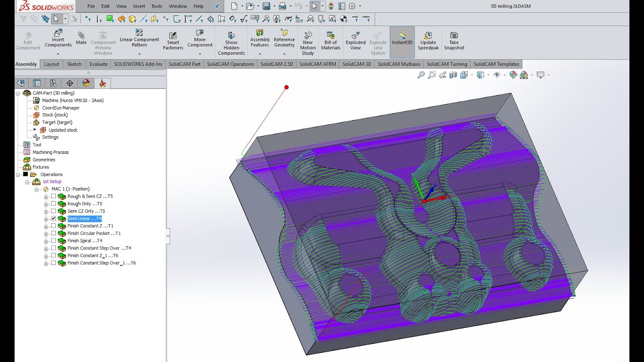Check the Rough & Semi CZ operation checkbox

click(53, 196)
